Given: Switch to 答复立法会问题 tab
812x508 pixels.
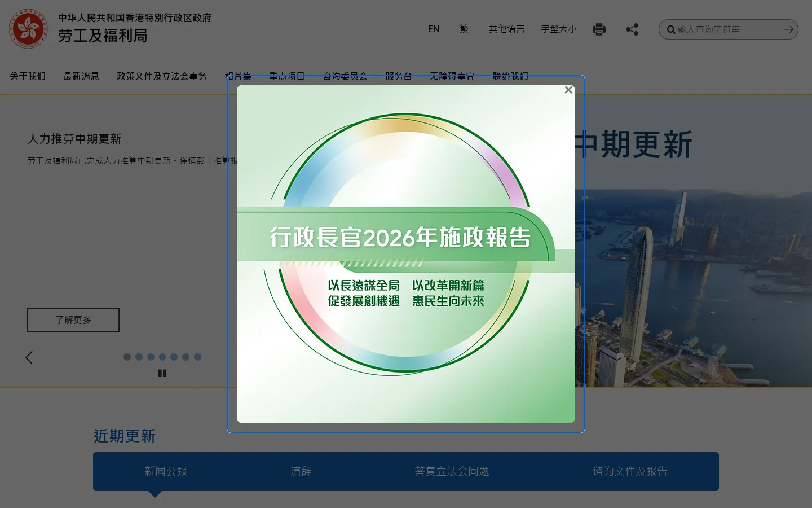Looking at the screenshot, I should (x=452, y=471).
